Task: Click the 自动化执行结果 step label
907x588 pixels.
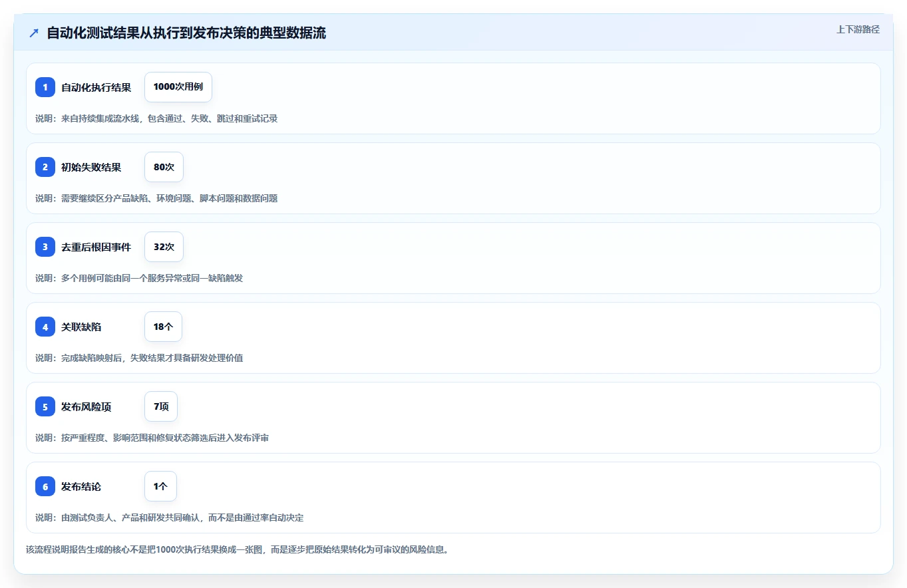Action: point(96,87)
